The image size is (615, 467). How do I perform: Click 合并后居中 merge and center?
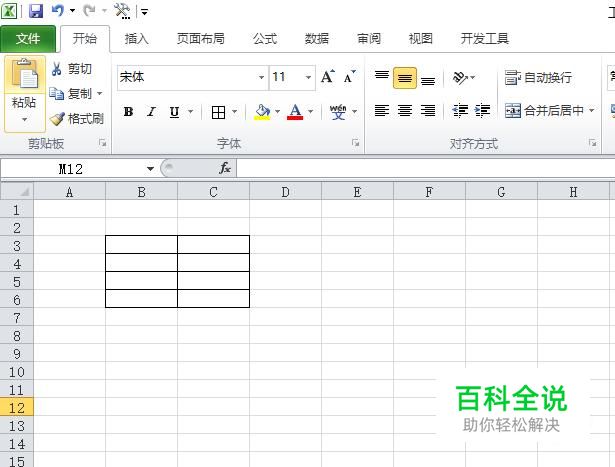(x=544, y=111)
